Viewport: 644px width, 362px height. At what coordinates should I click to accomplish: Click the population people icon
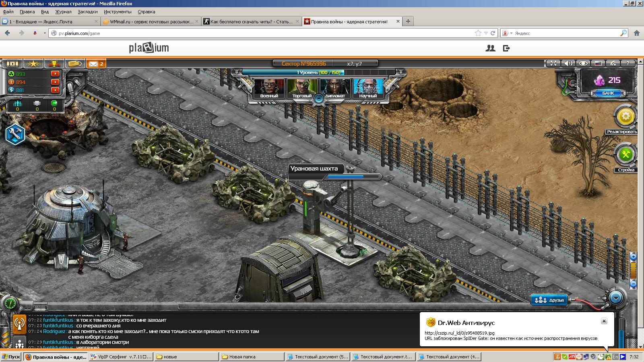click(x=17, y=104)
